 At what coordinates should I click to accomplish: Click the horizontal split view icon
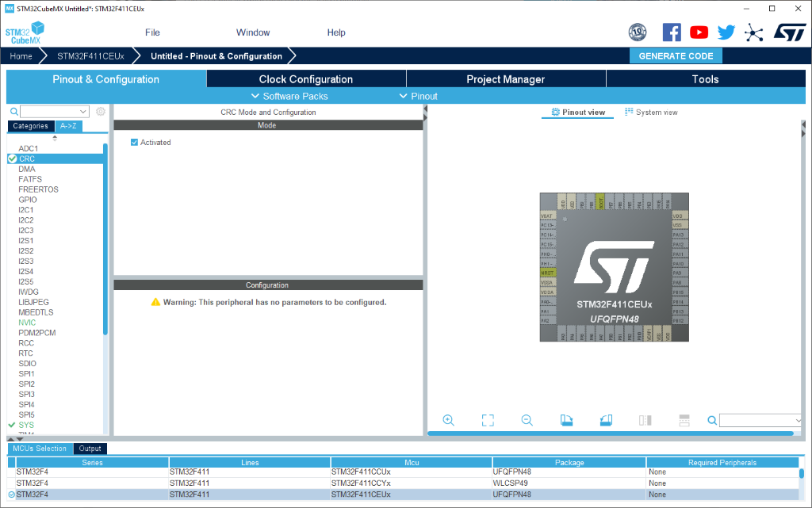pyautogui.click(x=684, y=420)
